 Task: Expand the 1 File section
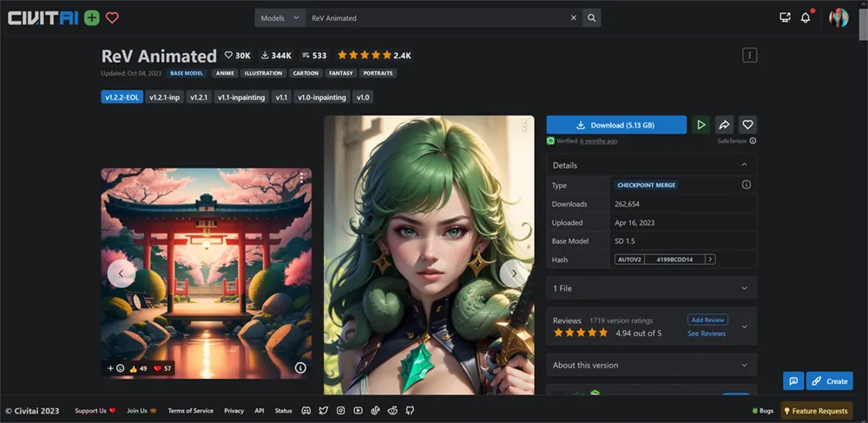click(651, 288)
